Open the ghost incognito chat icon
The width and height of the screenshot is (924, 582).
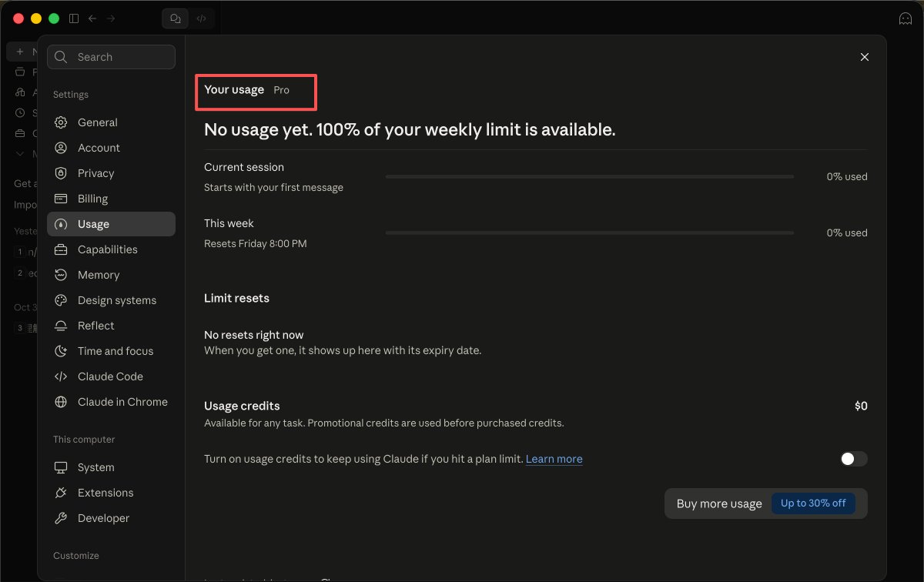pos(906,18)
